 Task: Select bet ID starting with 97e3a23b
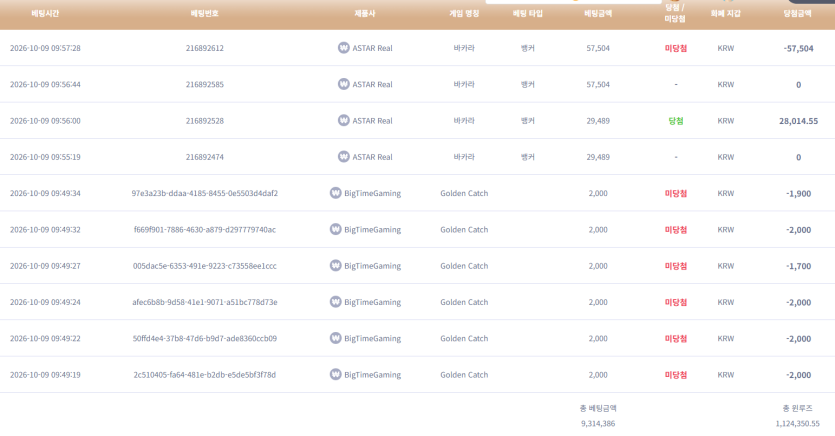tap(204, 193)
